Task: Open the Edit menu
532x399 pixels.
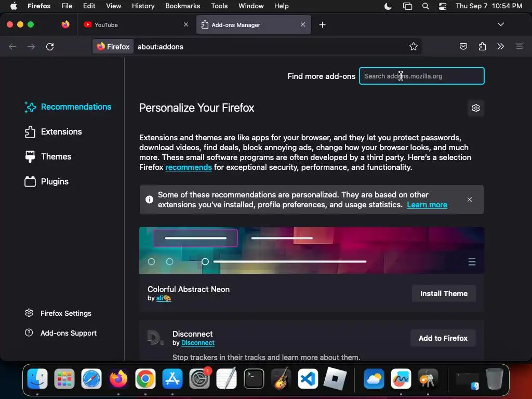Action: [89, 6]
